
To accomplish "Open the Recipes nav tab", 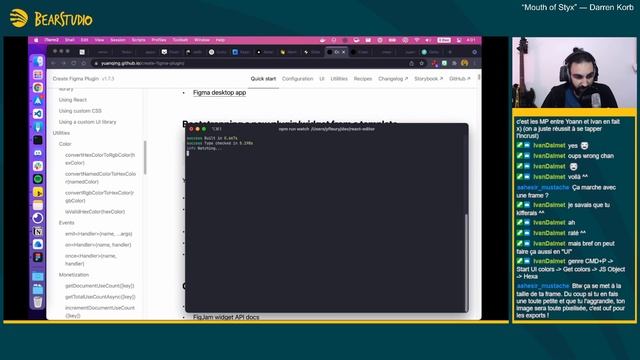I will [x=363, y=79].
